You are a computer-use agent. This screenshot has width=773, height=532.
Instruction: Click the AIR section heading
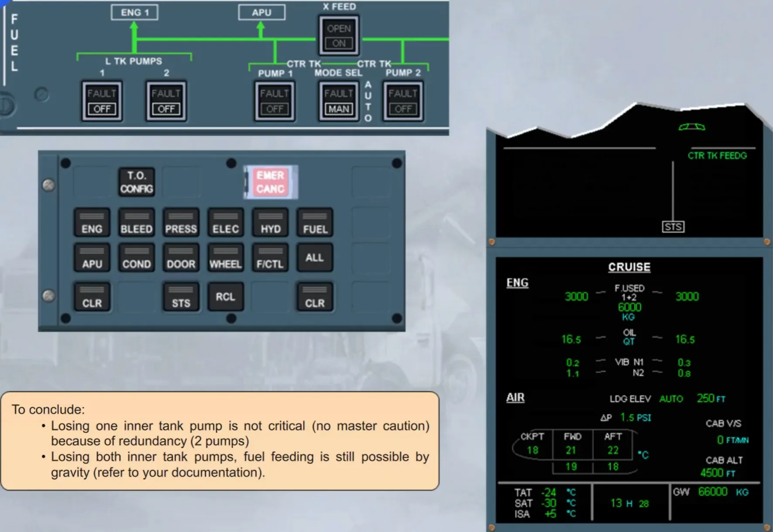point(515,398)
